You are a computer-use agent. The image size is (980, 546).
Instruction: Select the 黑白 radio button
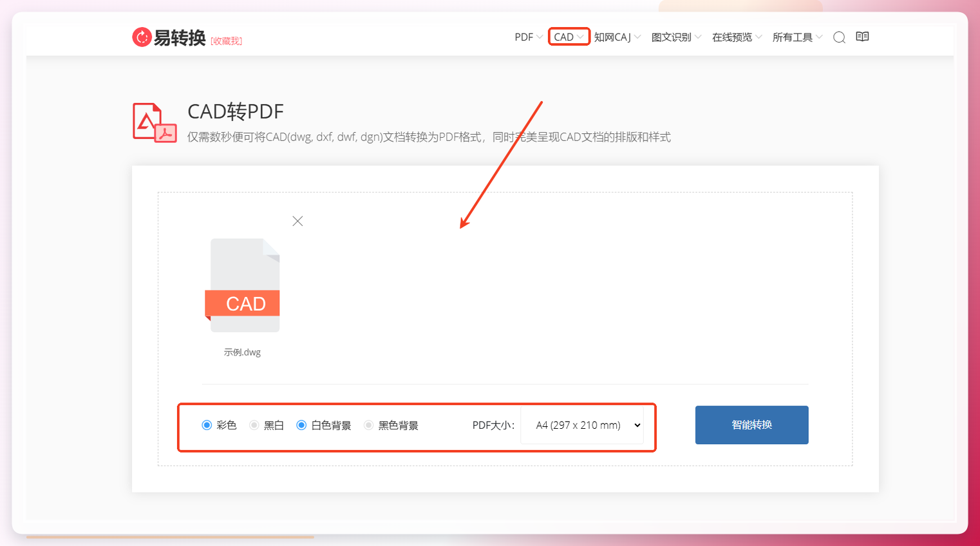254,425
